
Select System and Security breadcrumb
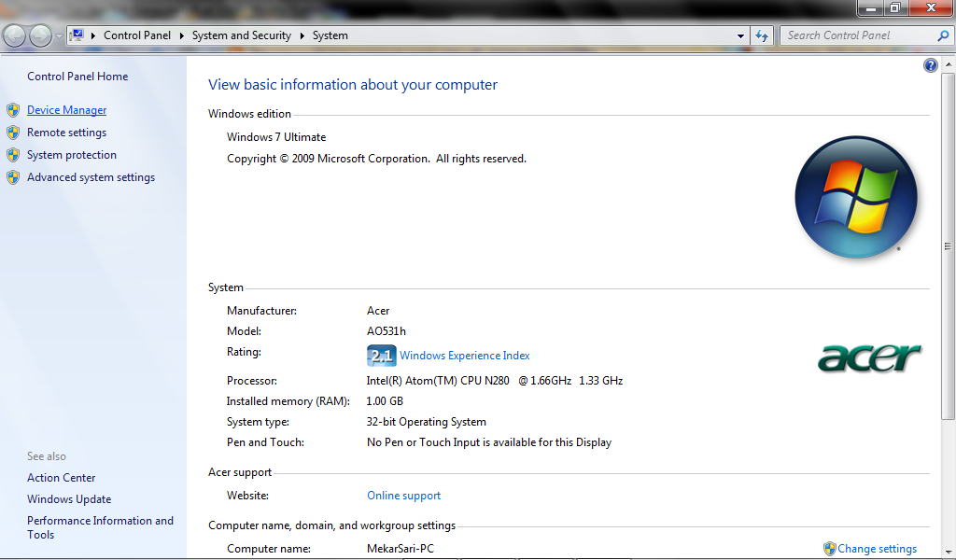(242, 35)
